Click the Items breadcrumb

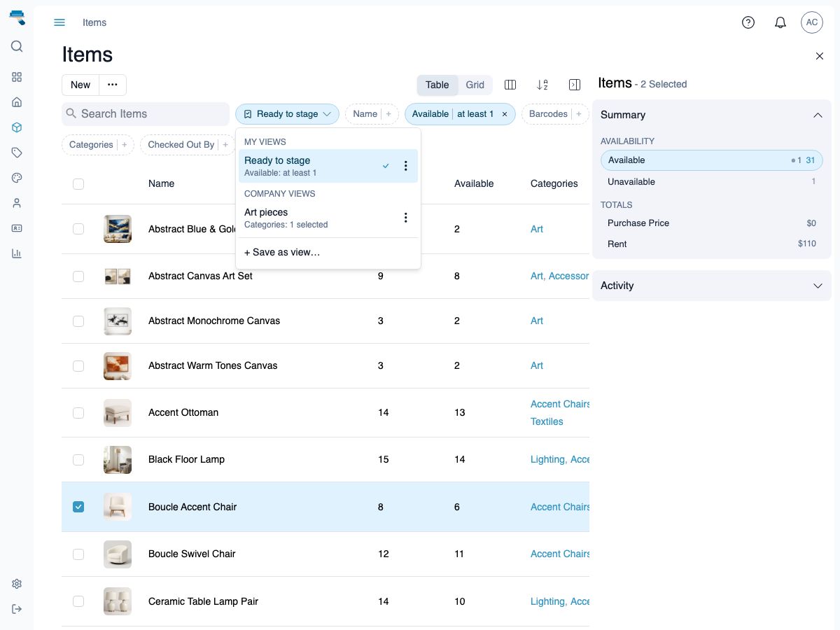(94, 22)
